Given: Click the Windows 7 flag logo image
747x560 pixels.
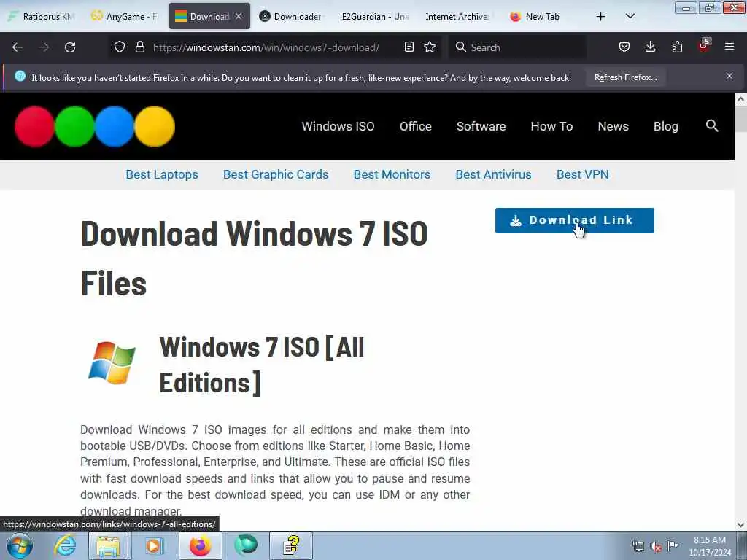Looking at the screenshot, I should pyautogui.click(x=112, y=363).
